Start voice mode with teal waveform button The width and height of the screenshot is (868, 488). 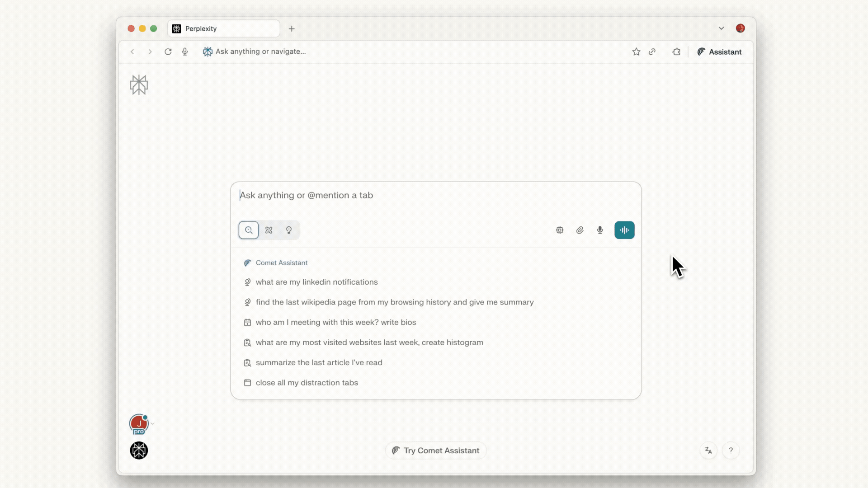tap(624, 230)
